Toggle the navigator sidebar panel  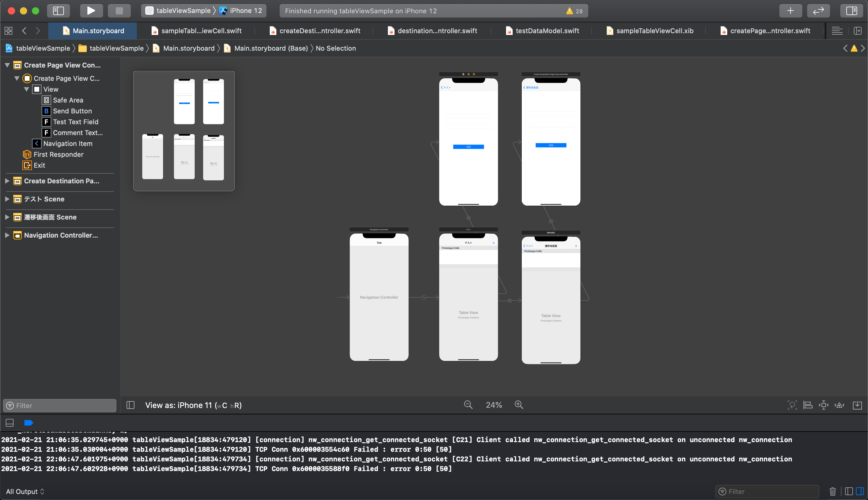tap(58, 11)
